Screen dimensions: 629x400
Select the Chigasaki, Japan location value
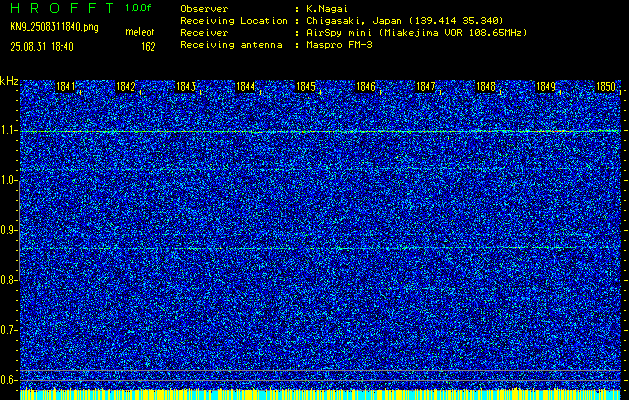coord(405,20)
